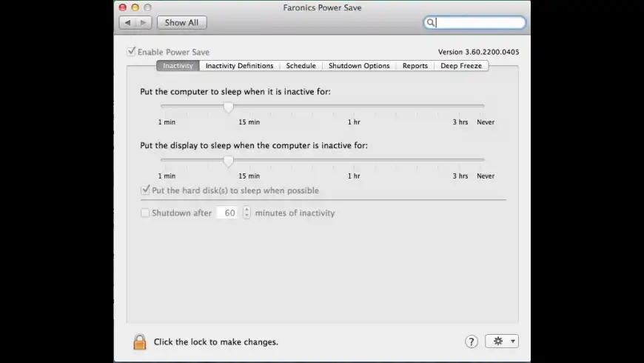Screen dimensions: 644x363
Task: Click the search magnifier icon
Action: click(x=430, y=23)
